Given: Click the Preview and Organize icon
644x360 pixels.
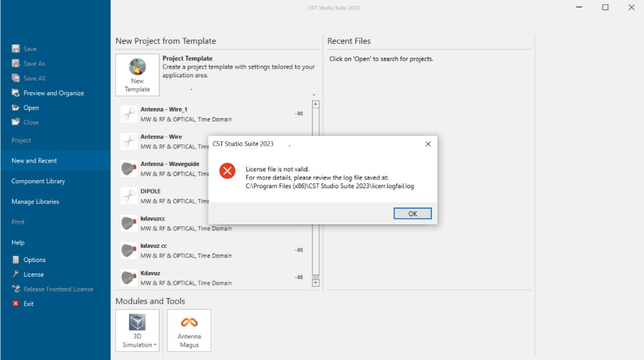Looking at the screenshot, I should pyautogui.click(x=15, y=93).
